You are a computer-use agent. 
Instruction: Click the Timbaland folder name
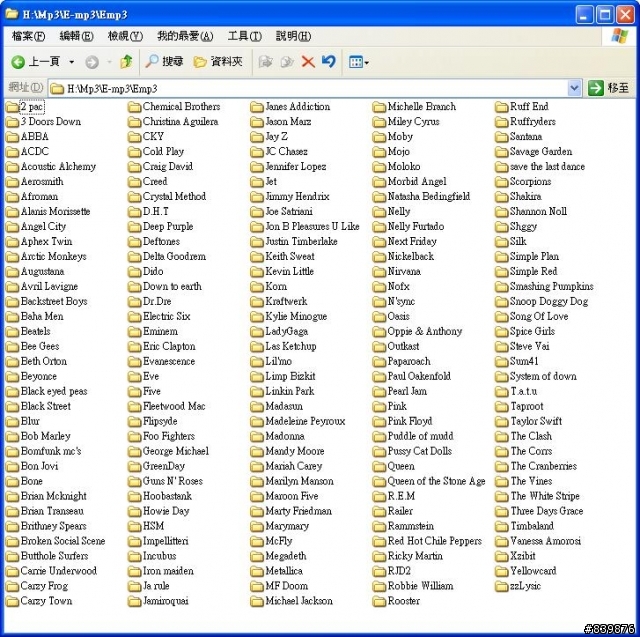[532, 526]
